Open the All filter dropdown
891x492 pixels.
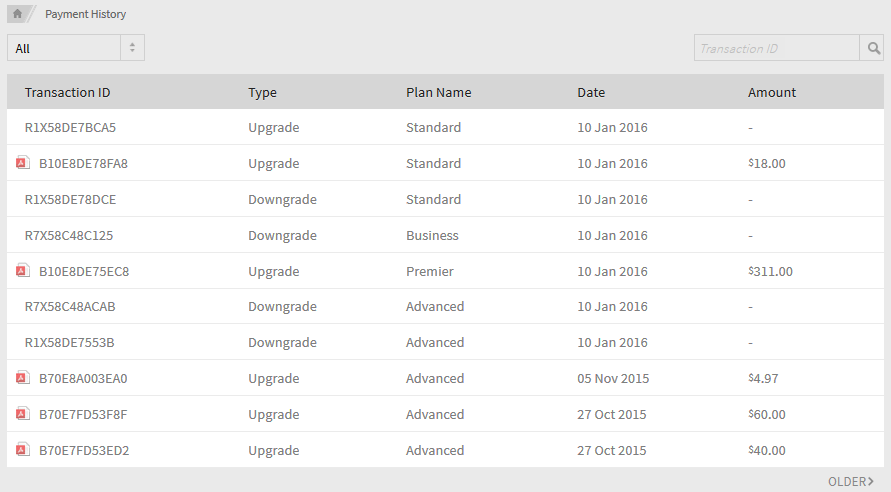point(65,48)
